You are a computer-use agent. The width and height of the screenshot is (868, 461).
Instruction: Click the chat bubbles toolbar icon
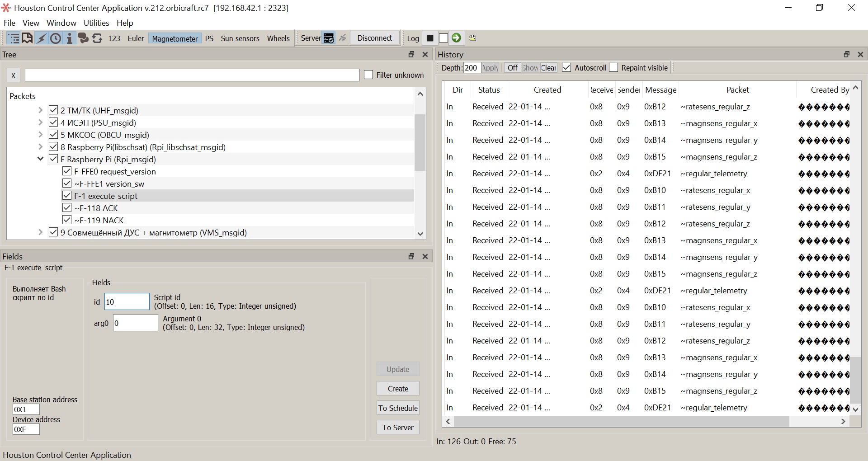(83, 38)
